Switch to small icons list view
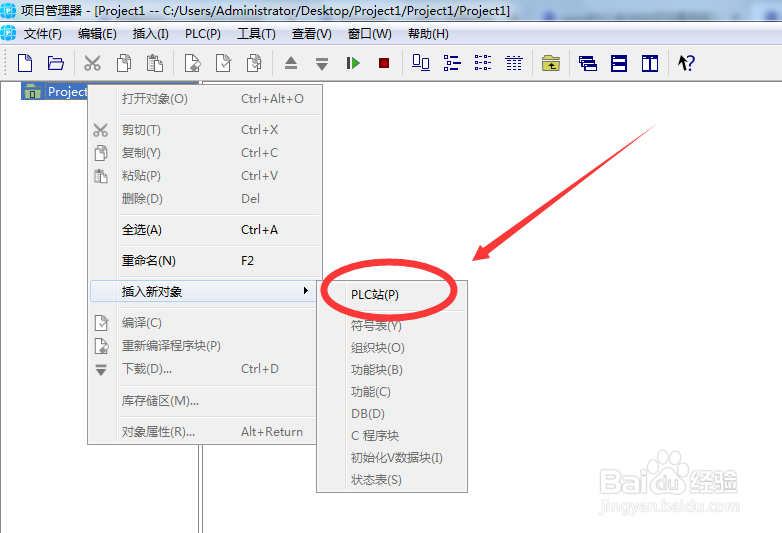 pos(452,63)
